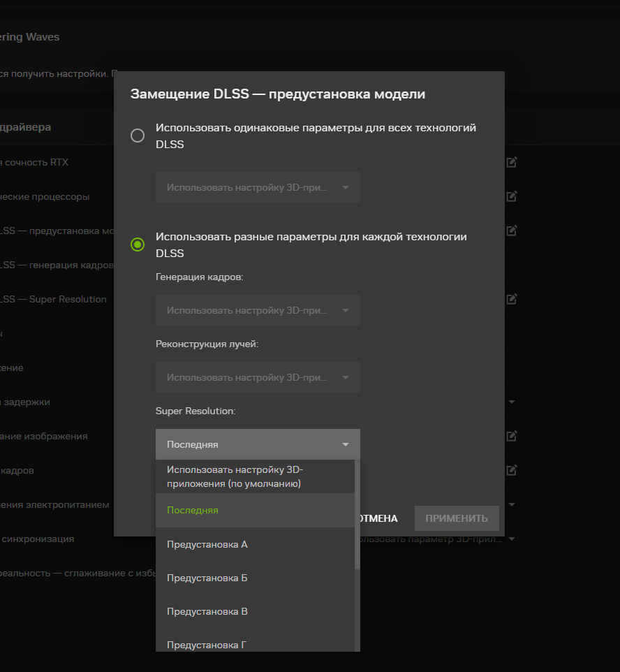This screenshot has height=672, width=620.
Task: Click the 'ОТМЕНА' button
Action: point(378,518)
